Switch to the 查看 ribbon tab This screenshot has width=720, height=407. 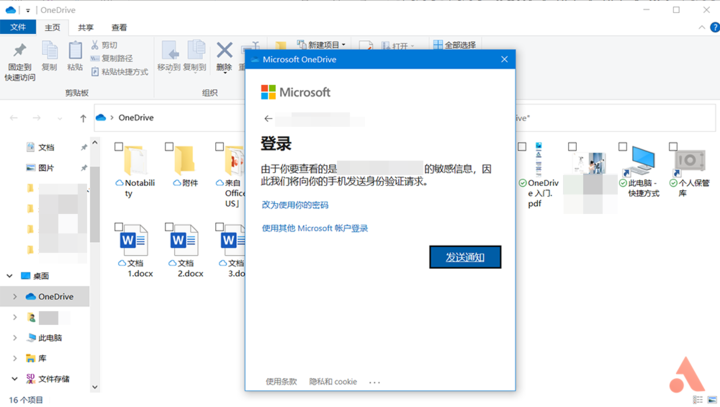pyautogui.click(x=119, y=28)
